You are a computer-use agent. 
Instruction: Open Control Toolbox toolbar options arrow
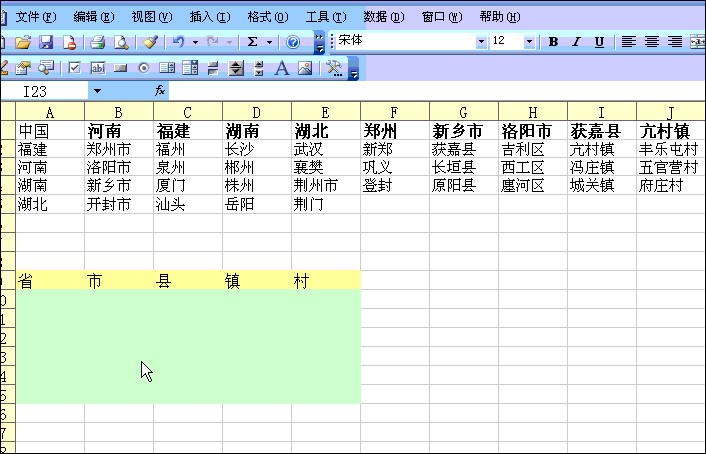(354, 68)
